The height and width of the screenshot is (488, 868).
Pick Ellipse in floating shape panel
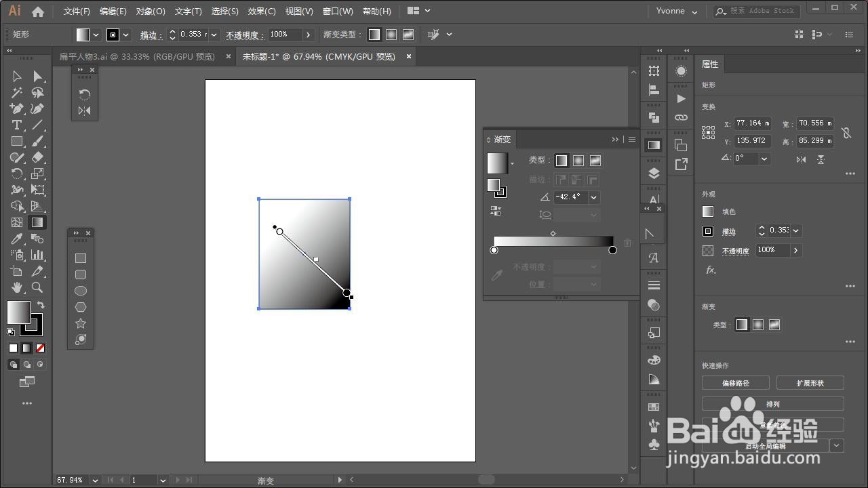click(81, 291)
